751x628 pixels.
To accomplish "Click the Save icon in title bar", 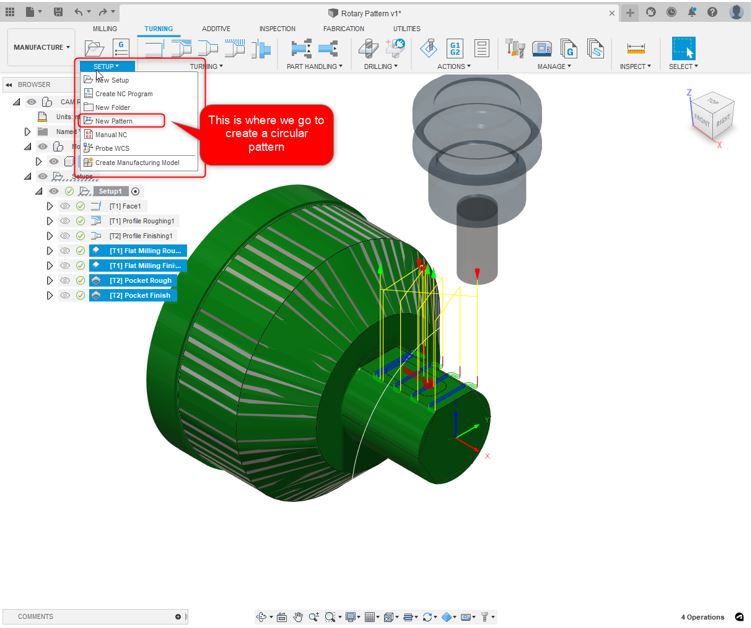I will 59,12.
